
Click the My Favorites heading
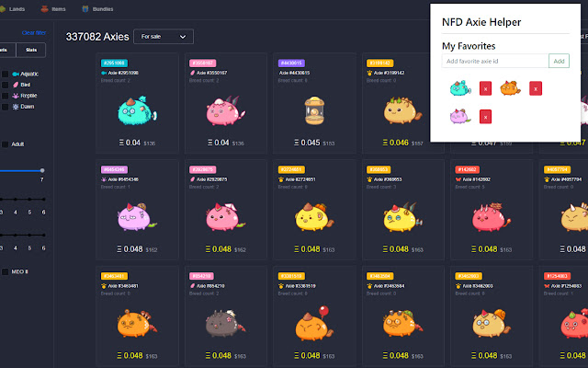tap(469, 46)
